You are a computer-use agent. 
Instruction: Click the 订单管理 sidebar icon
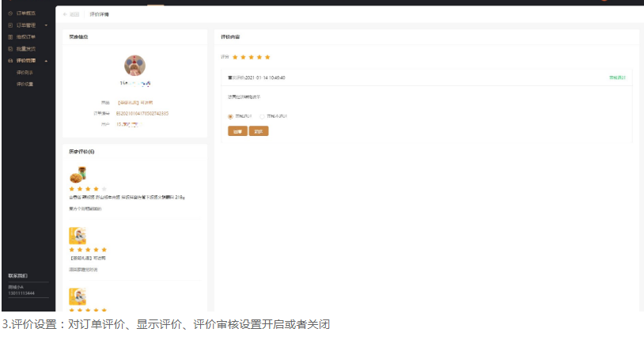[x=10, y=25]
